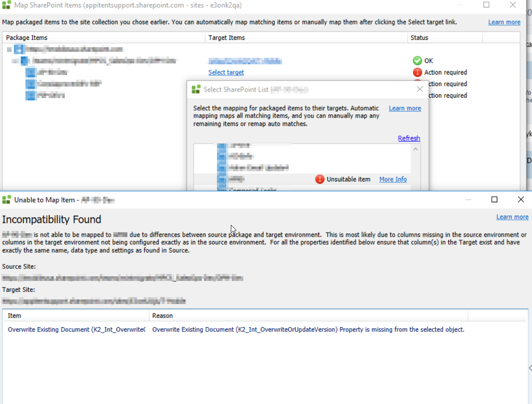Select the list row marked Unsuitable item
The width and height of the screenshot is (532, 404).
coord(302,179)
